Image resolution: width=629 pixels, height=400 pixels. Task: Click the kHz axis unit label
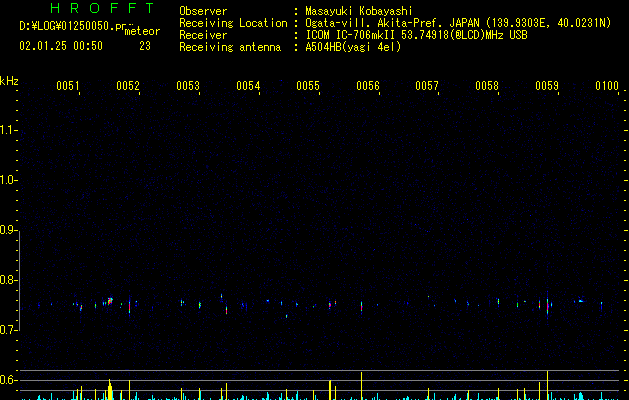(x=9, y=81)
